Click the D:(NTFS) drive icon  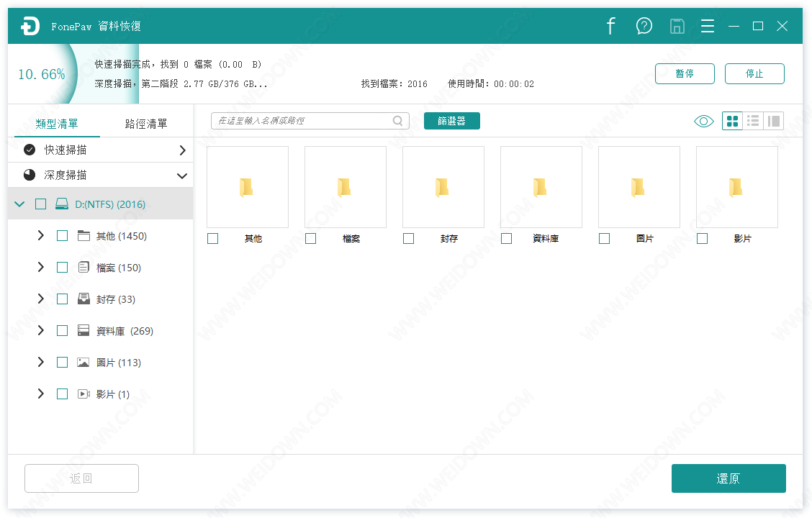point(62,204)
